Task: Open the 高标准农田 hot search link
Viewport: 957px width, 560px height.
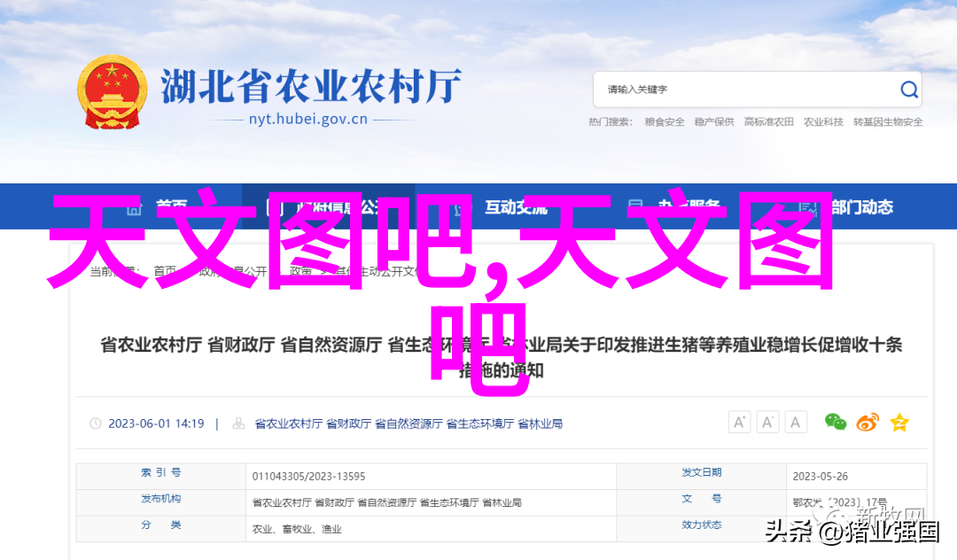Action: point(768,122)
